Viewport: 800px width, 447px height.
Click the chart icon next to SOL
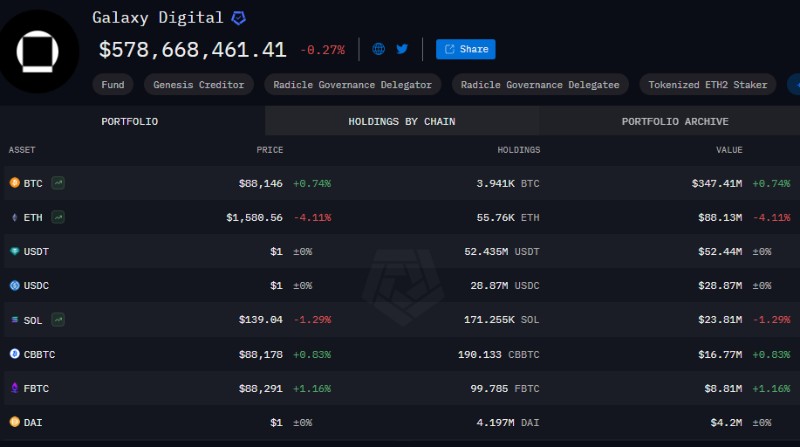pyautogui.click(x=59, y=319)
